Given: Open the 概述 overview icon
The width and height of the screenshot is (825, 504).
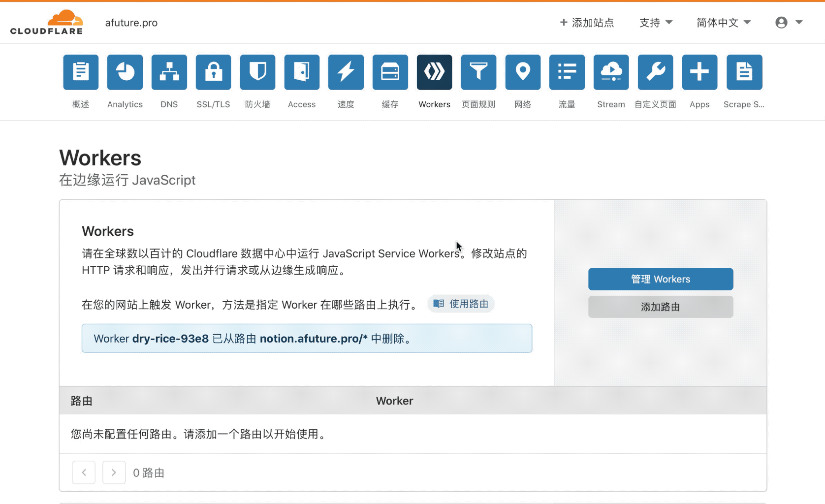Looking at the screenshot, I should click(81, 72).
